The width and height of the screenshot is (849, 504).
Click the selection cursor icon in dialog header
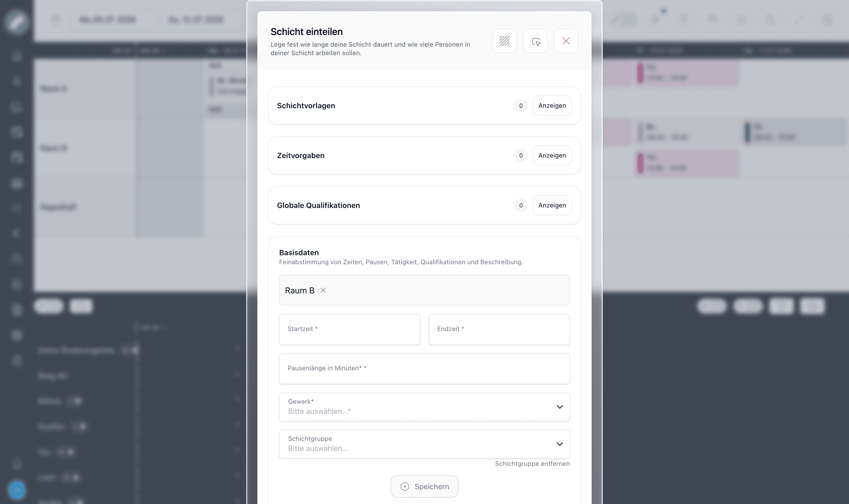click(535, 41)
